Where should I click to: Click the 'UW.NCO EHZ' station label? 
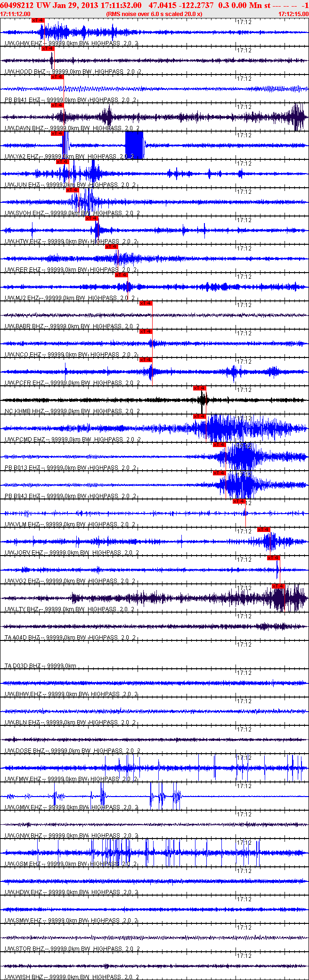pos(23,355)
